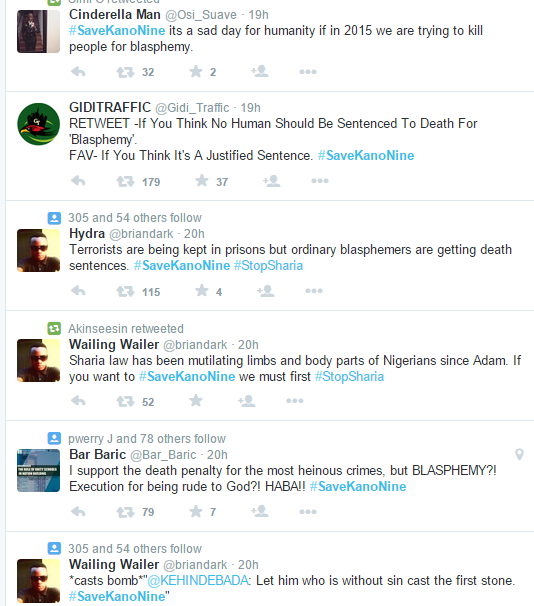Retweet the GIDITRAFFIC blasphemy tweet

(125, 181)
